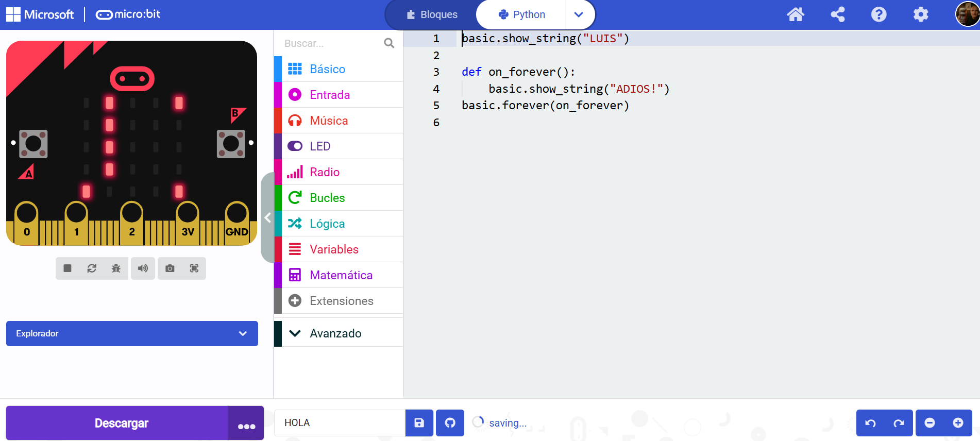The width and height of the screenshot is (980, 441).
Task: Open the settings gear menu
Action: [x=921, y=14]
